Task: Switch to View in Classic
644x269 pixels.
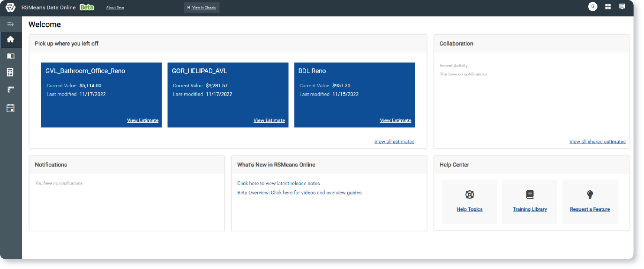Action: [202, 7]
